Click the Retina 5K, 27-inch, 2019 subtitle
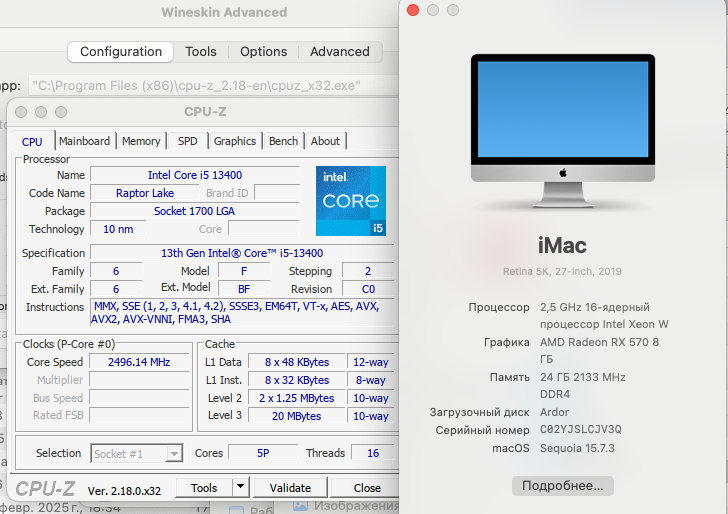 [x=562, y=271]
